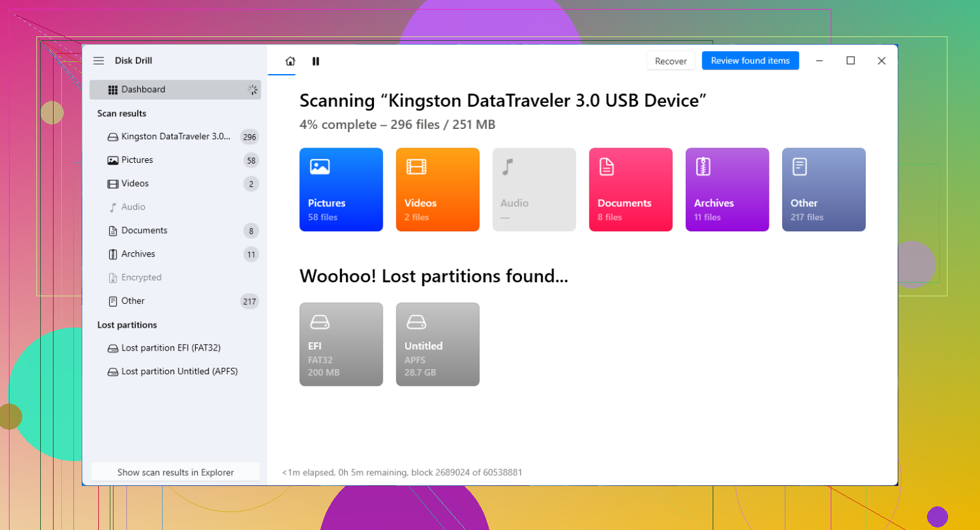Click the Documents icon in sidebar
980x530 pixels.
click(113, 231)
